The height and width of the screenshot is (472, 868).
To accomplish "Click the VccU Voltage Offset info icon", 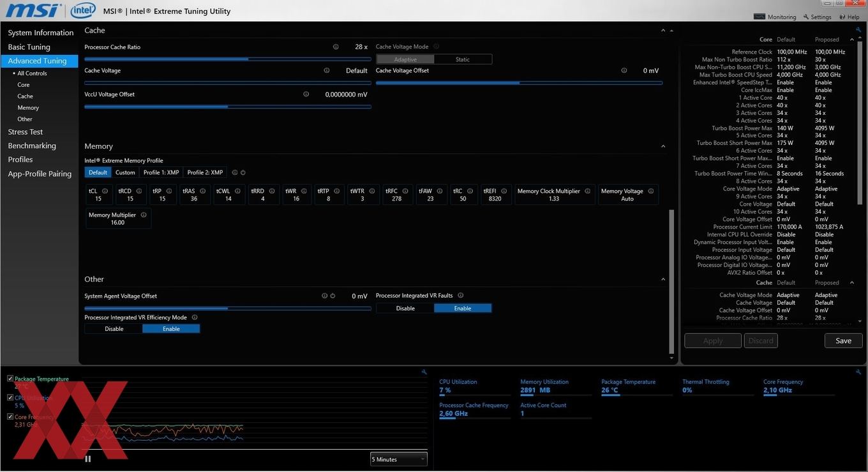I will pyautogui.click(x=306, y=94).
